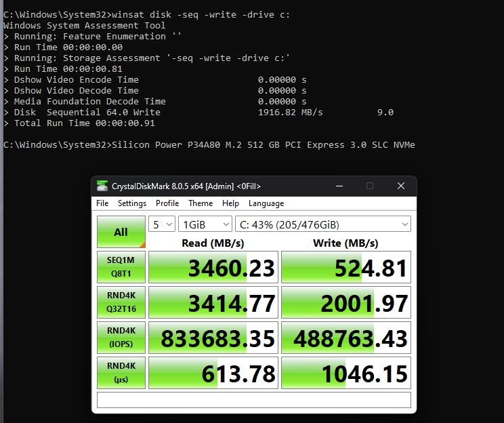Image resolution: width=504 pixels, height=423 pixels.
Task: Click the IOPS write value 488763.43
Action: [x=346, y=338]
